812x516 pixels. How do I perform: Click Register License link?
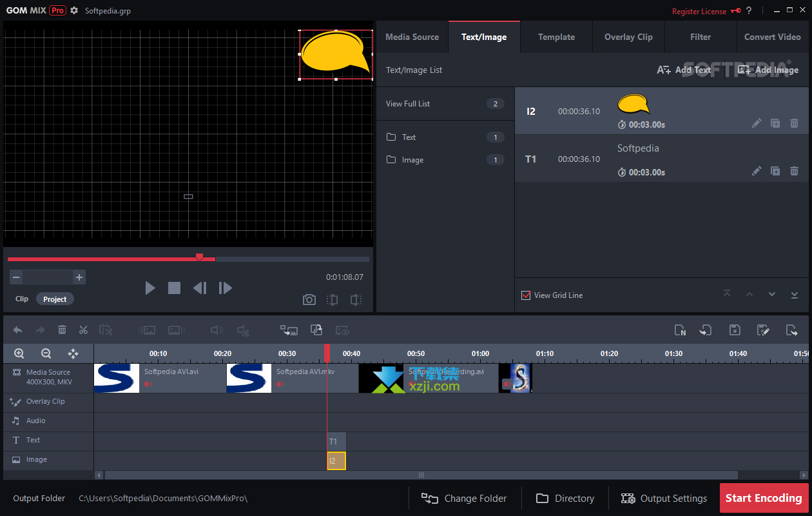(x=699, y=11)
